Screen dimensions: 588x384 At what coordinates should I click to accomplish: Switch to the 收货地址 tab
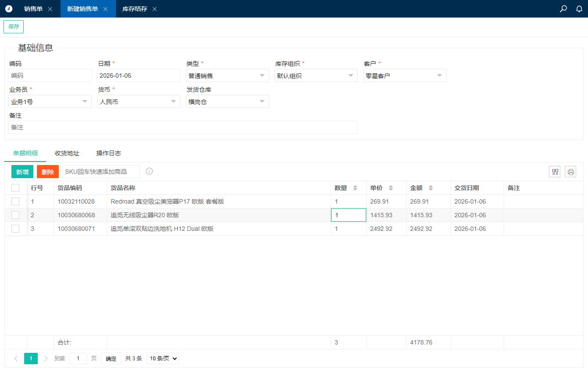click(x=67, y=153)
